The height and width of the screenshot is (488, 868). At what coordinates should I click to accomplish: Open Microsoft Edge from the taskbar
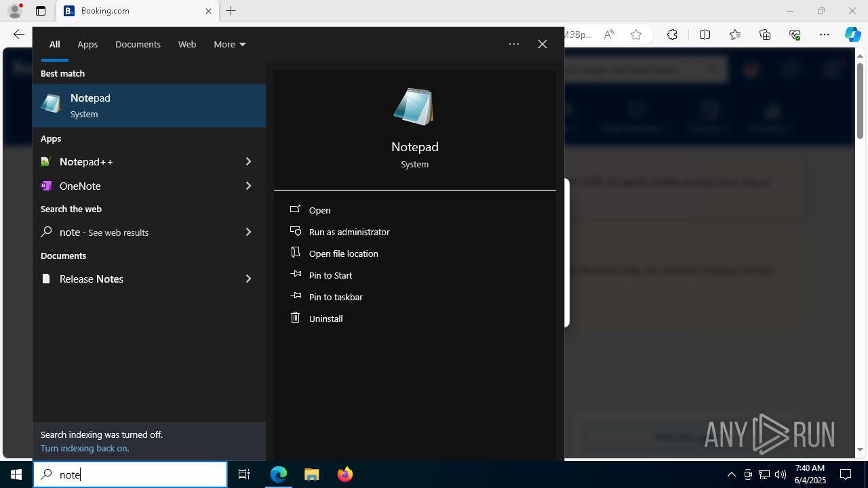[x=279, y=474]
